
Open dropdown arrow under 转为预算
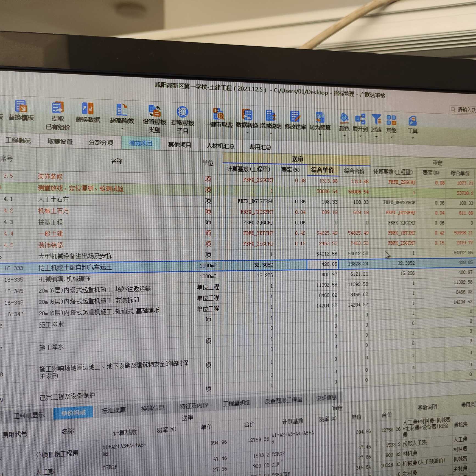tap(320, 135)
